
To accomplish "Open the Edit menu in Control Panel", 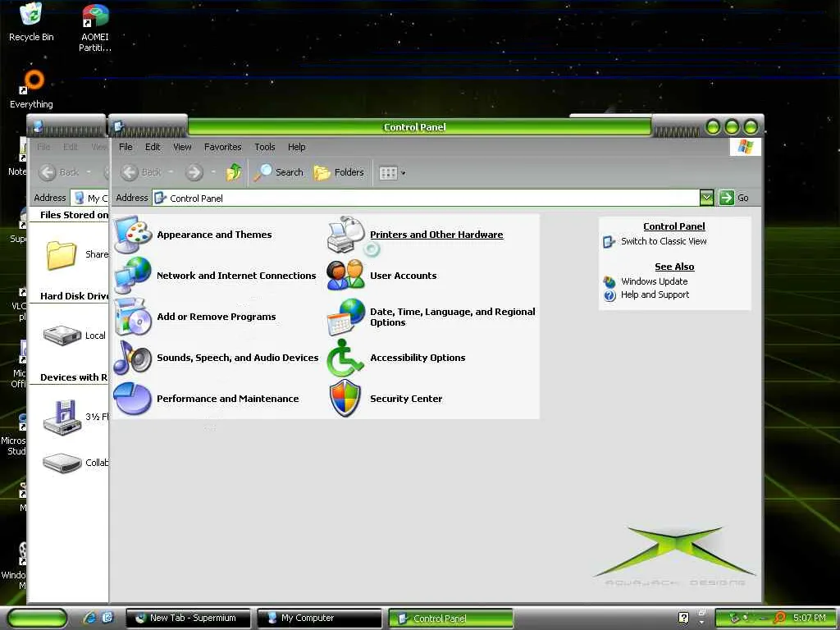I will pos(153,147).
